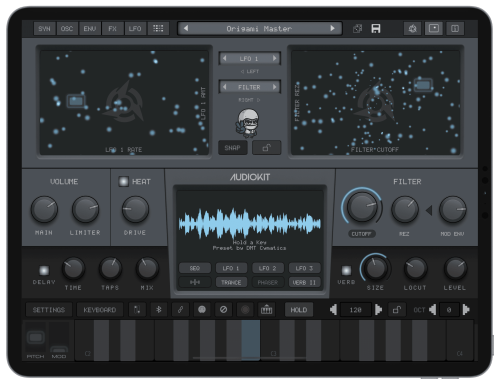500x385 pixels.
Task: Click right arrow of FILTER selector
Action: [x=275, y=87]
